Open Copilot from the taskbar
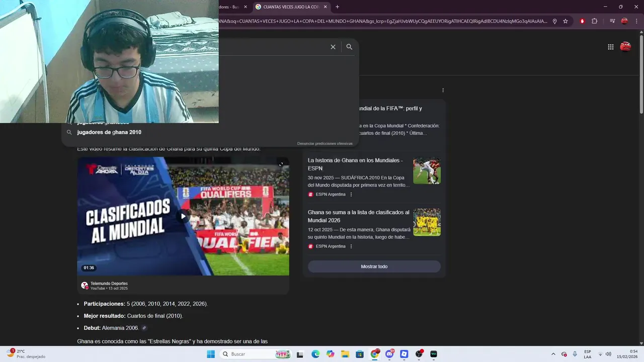 (330, 354)
